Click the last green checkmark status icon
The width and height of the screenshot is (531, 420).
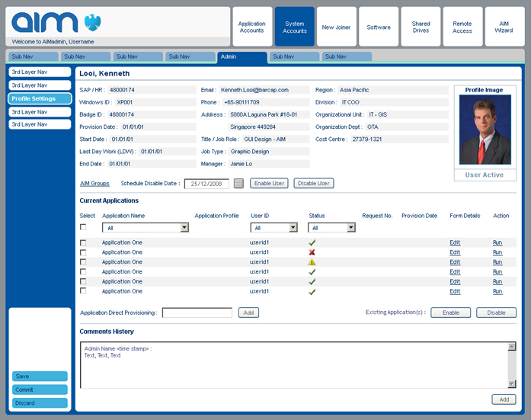(312, 291)
